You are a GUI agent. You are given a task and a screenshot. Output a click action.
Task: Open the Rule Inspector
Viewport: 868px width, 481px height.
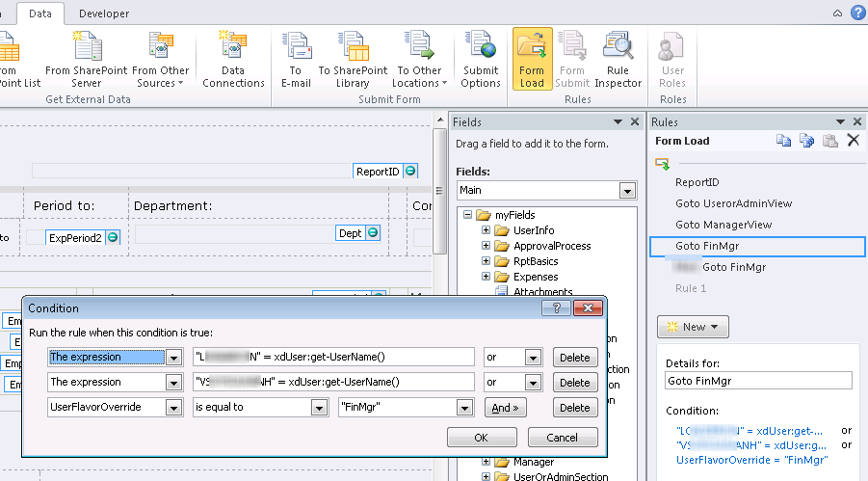coord(618,61)
